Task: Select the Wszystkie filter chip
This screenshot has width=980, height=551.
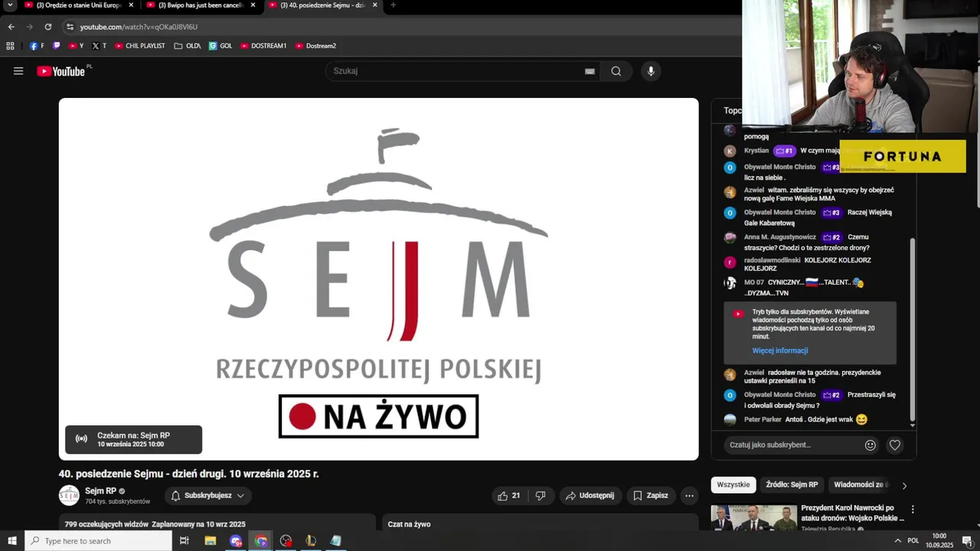Action: click(733, 485)
